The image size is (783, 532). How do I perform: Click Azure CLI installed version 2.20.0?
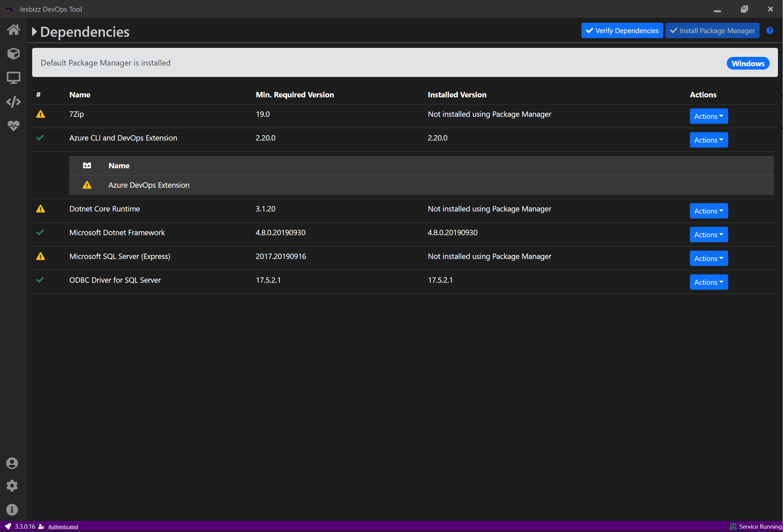438,138
